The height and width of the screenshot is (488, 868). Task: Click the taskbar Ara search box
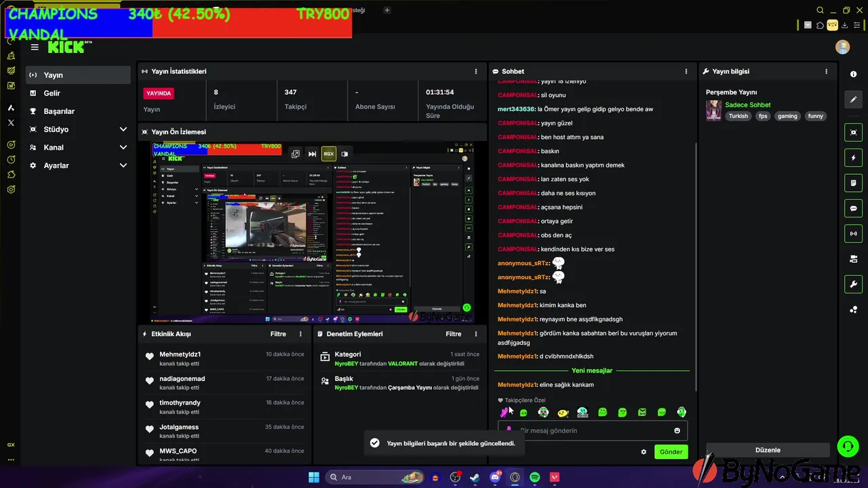coord(376,477)
